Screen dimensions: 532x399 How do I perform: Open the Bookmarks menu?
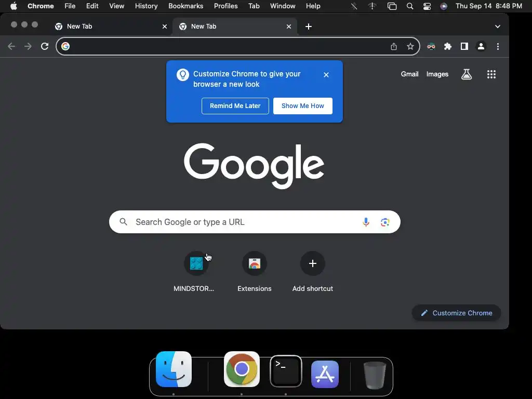(185, 6)
